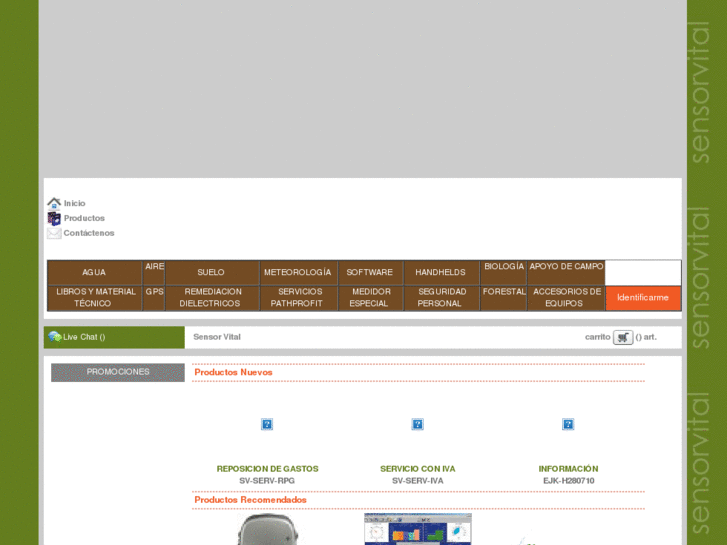The width and height of the screenshot is (727, 545).
Task: Click the carrito label
Action: 598,337
